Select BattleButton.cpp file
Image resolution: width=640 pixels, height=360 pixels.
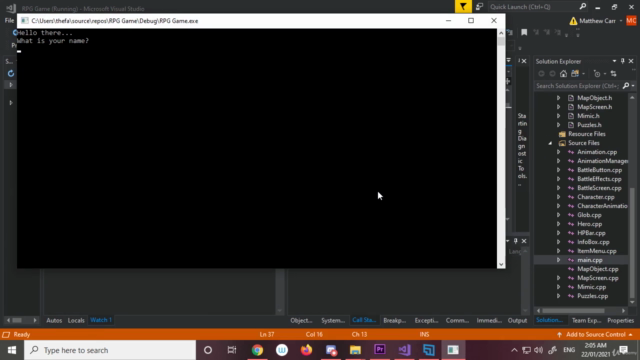pyautogui.click(x=599, y=170)
